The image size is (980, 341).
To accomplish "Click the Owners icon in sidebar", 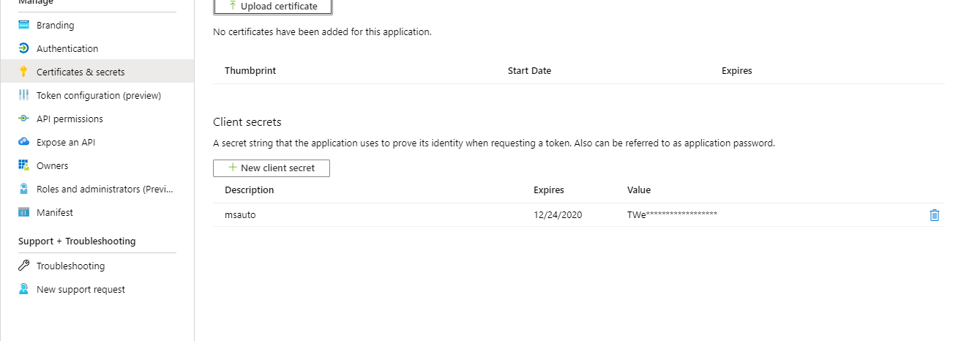I will pyautogui.click(x=23, y=165).
